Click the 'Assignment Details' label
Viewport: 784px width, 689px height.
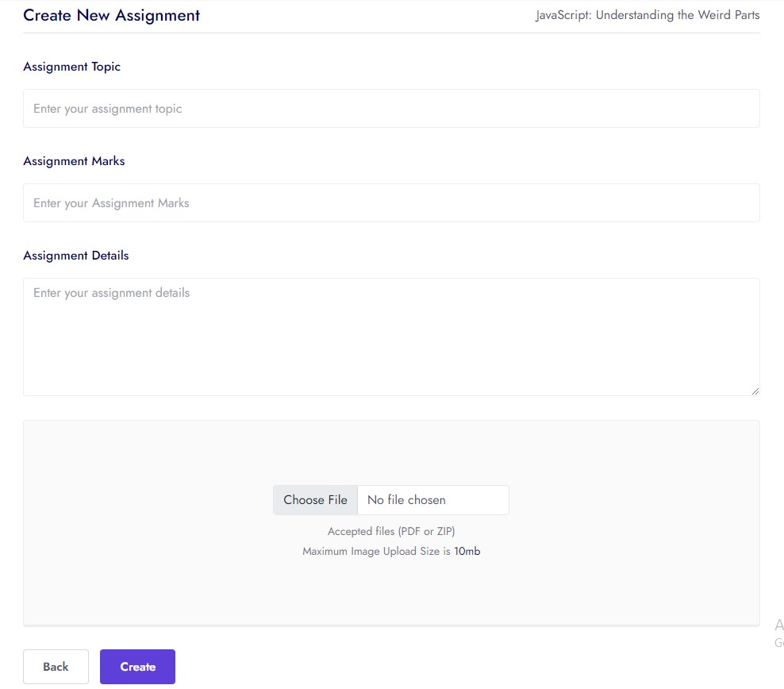pyautogui.click(x=76, y=256)
